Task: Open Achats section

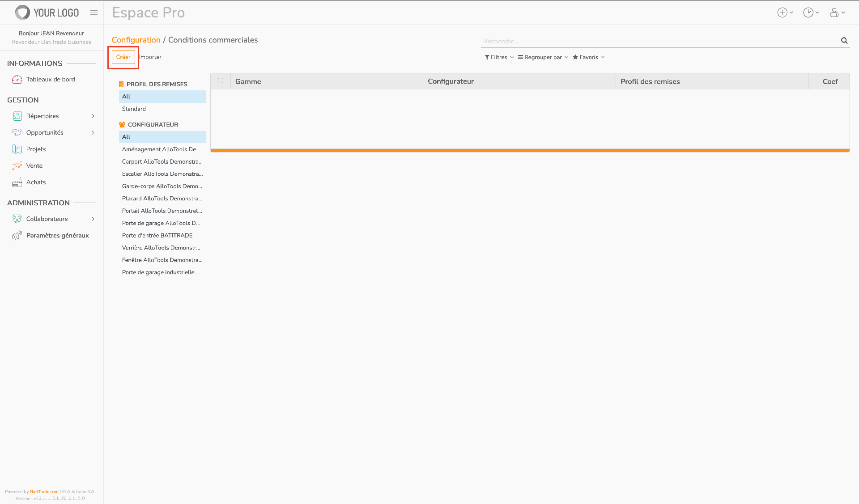Action: click(36, 182)
